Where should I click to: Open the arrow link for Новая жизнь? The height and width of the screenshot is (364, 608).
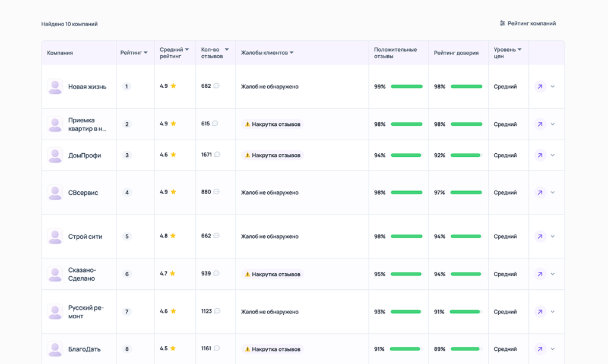coord(540,87)
